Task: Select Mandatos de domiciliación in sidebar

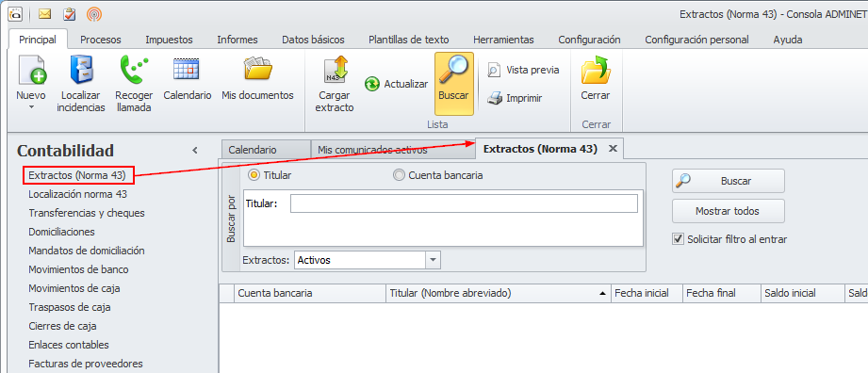Action: (x=87, y=251)
